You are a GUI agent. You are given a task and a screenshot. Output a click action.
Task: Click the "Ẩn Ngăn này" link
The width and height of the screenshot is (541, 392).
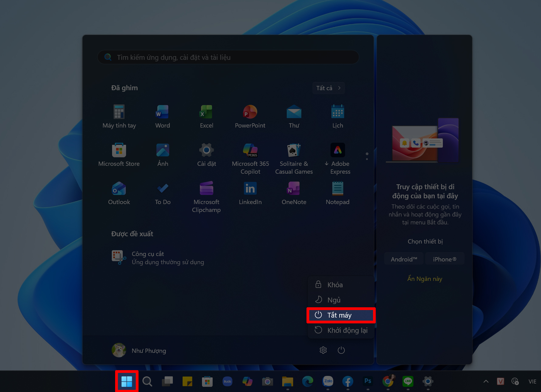click(x=424, y=278)
